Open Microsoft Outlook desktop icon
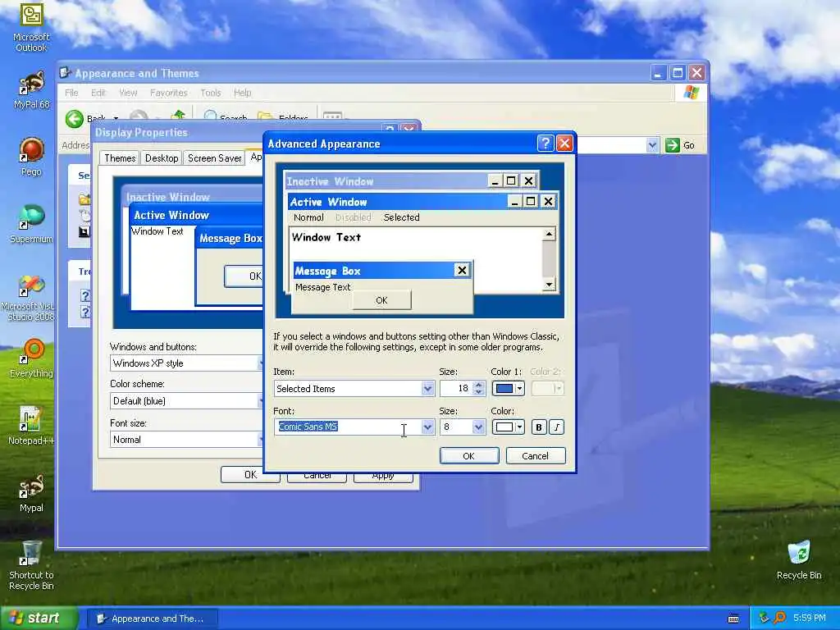 click(x=31, y=27)
